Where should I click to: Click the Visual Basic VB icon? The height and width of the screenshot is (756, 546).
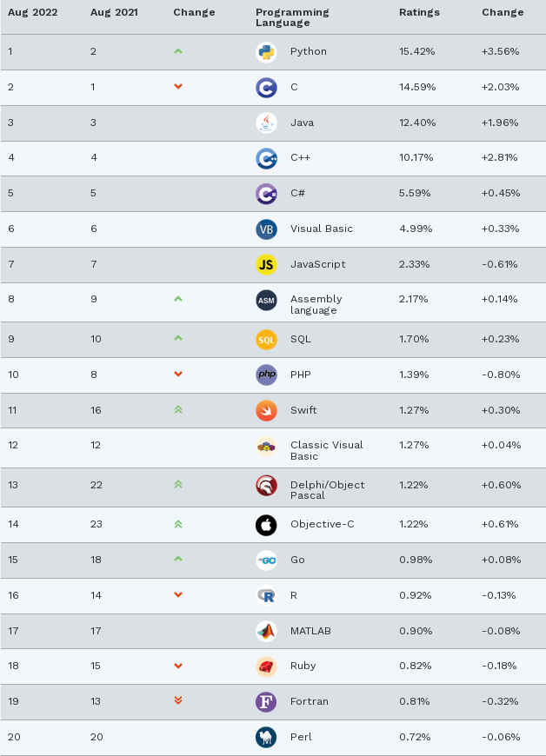266,229
